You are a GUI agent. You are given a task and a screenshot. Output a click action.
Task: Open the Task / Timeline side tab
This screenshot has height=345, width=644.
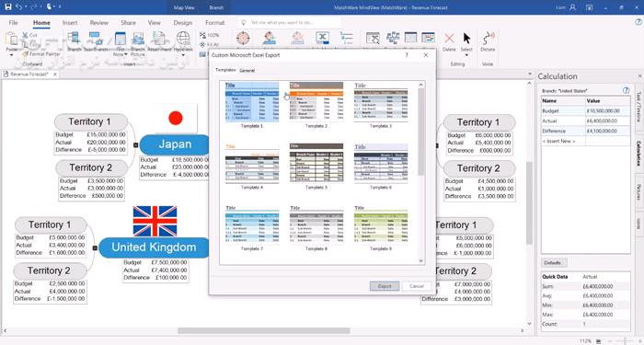638,108
